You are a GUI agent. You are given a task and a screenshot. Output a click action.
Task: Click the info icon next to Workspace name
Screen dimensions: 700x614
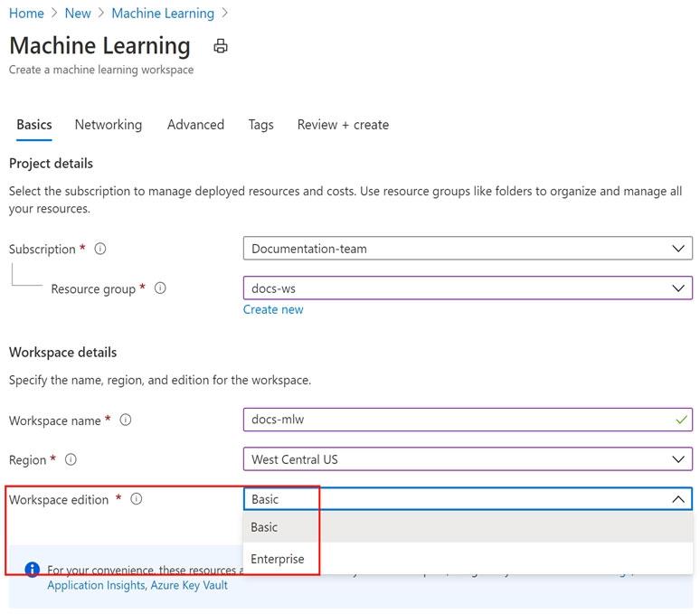pyautogui.click(x=126, y=420)
